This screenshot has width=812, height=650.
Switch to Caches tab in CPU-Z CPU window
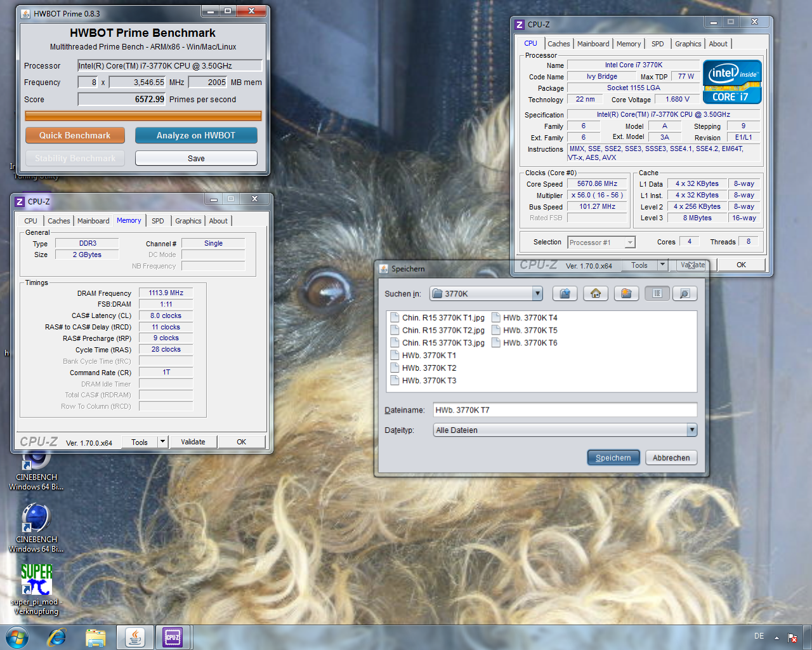click(x=558, y=44)
